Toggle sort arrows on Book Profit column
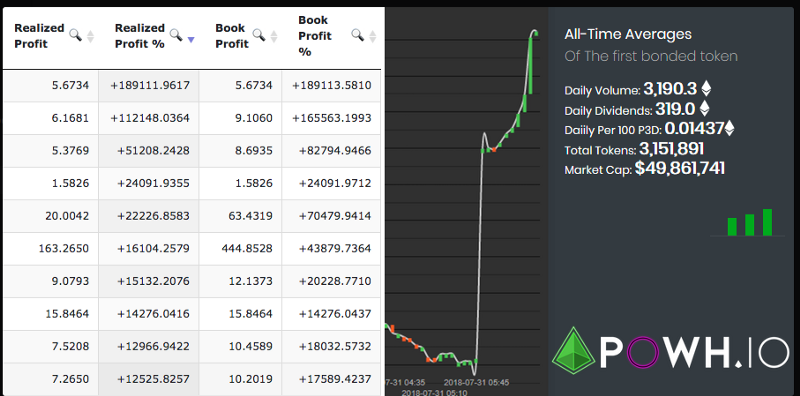The image size is (800, 396). pos(273,37)
